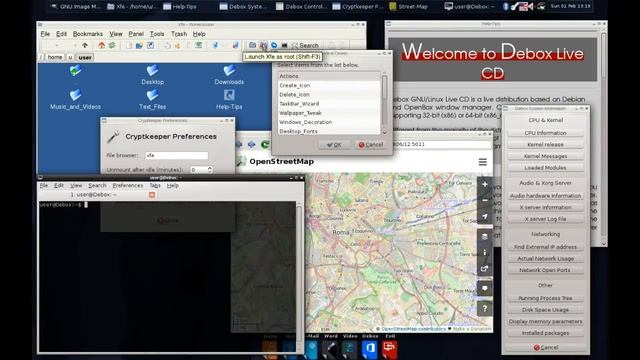Image resolution: width=640 pixels, height=360 pixels.
Task: Click Disk Space Usage button
Action: [x=545, y=310]
